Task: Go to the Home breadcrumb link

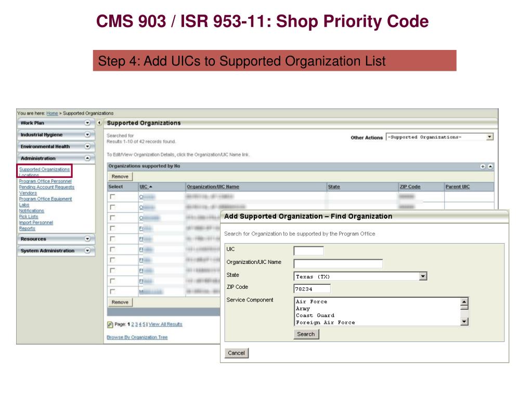Action: pyautogui.click(x=52, y=113)
